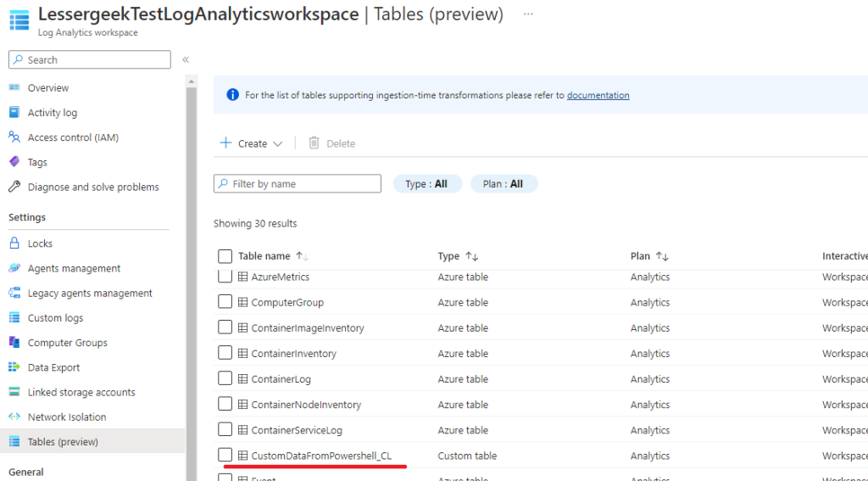Click the Filter by name field

pos(298,184)
